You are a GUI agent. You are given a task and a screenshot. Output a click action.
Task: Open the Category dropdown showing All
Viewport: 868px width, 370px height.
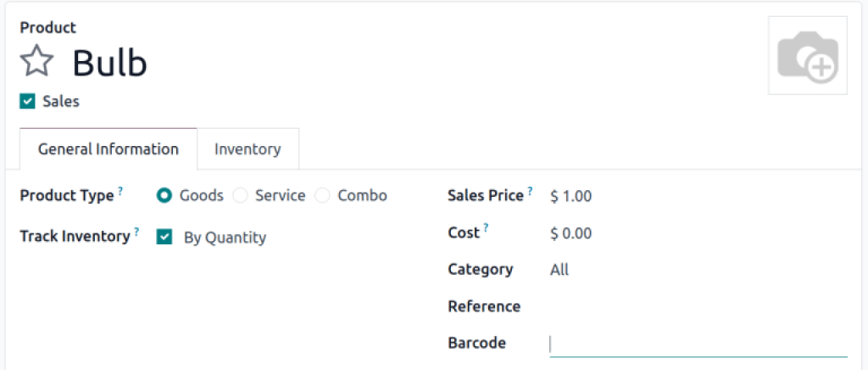[698, 270]
